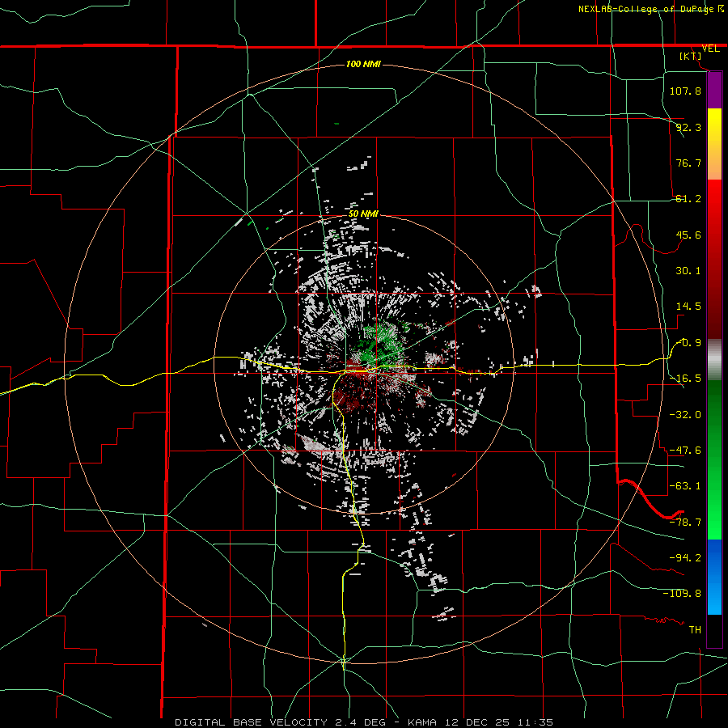The height and width of the screenshot is (728, 728).
Task: Select the -63.1 velocity scale value
Action: click(x=685, y=486)
